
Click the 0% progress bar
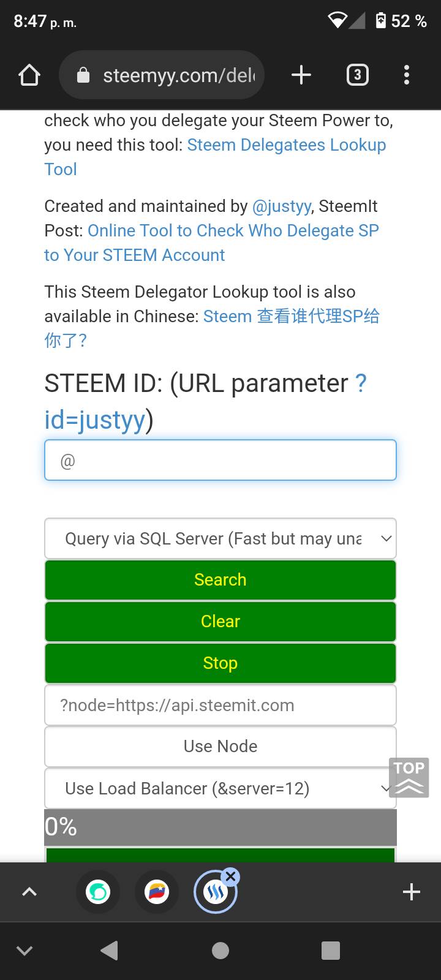221,827
